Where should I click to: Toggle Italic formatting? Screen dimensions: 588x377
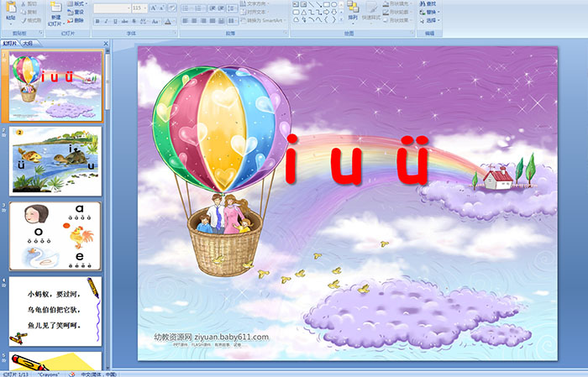(x=106, y=21)
